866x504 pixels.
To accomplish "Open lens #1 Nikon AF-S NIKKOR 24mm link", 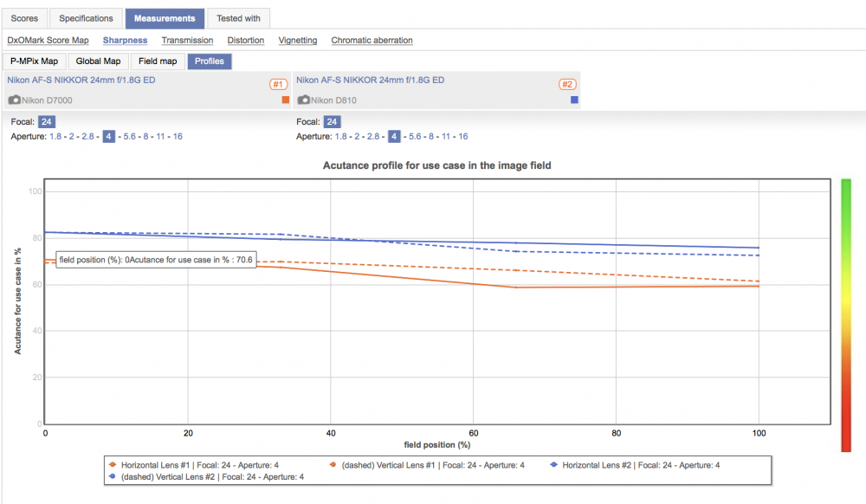I will point(81,80).
